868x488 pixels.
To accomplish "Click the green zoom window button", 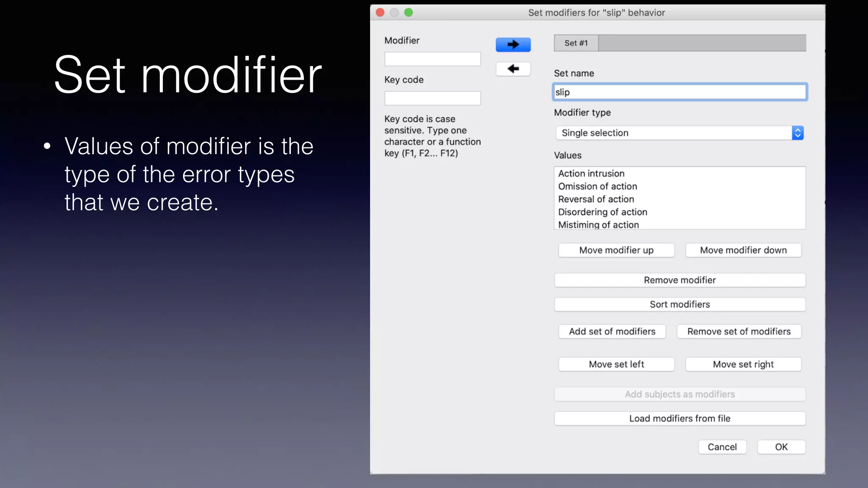I will point(409,12).
